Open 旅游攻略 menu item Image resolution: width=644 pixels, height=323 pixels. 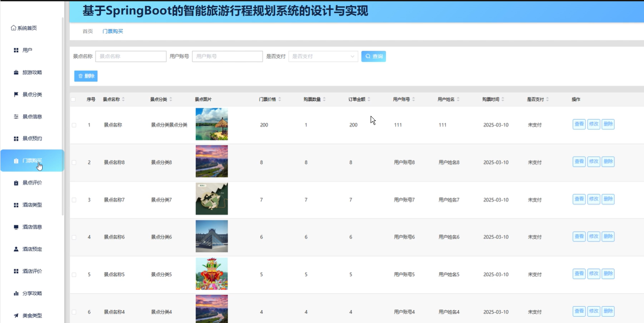[x=32, y=72]
